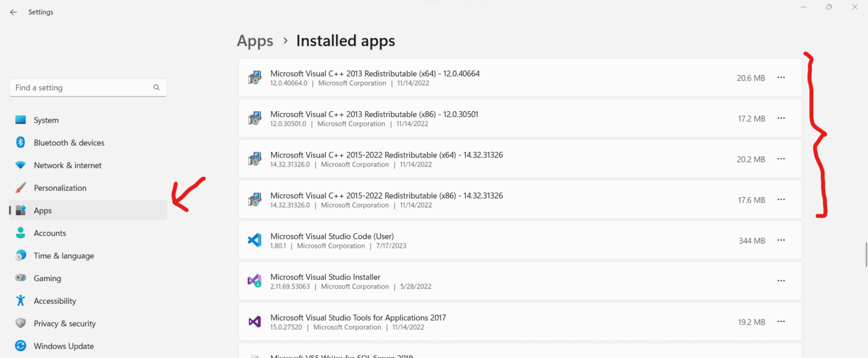Click the Settings window title text
868x358 pixels.
coord(41,12)
